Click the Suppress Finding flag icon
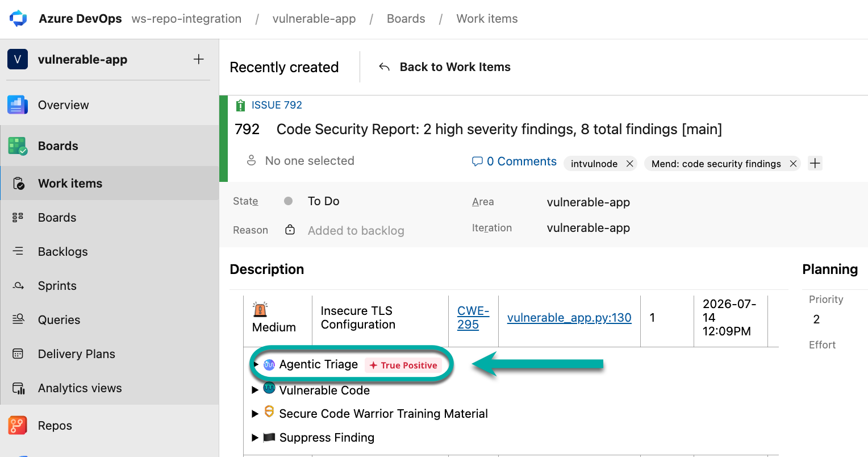Image resolution: width=868 pixels, height=457 pixels. pyautogui.click(x=269, y=437)
